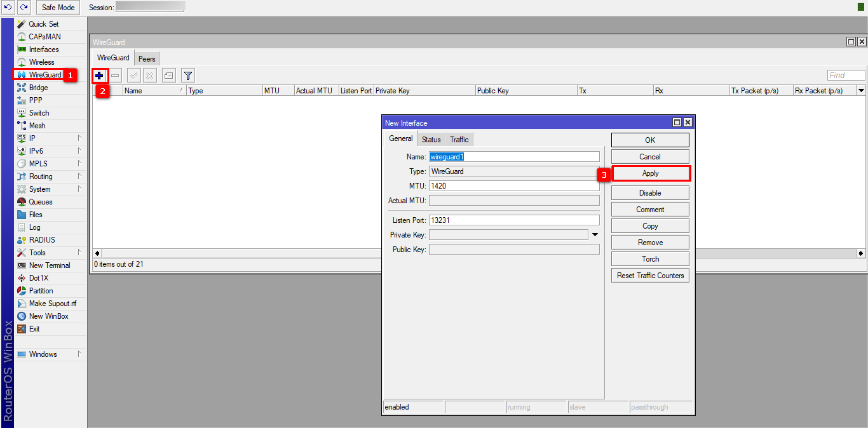Viewport: 868px width, 428px height.
Task: Click the Find search box
Action: tap(846, 76)
